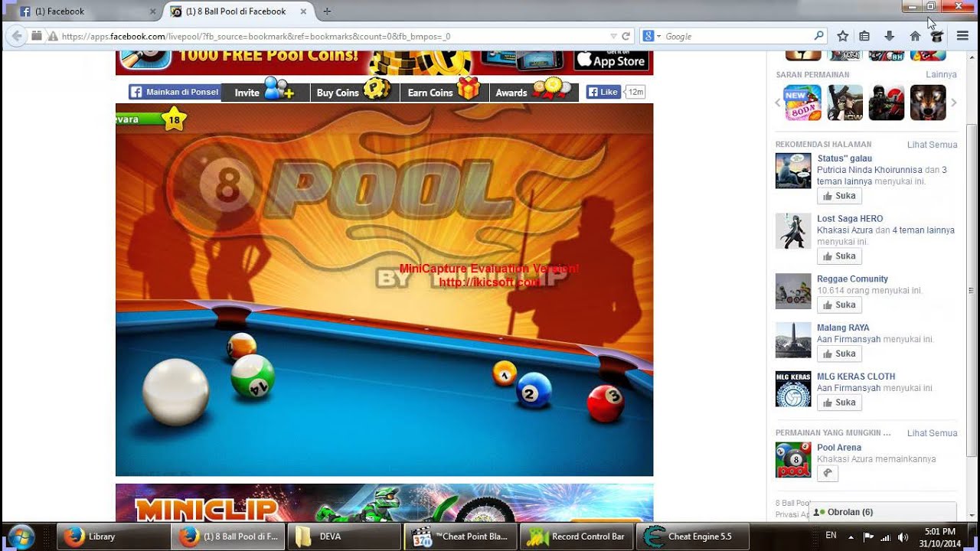
Task: Click the Pool Arena game thumbnail
Action: pyautogui.click(x=793, y=460)
